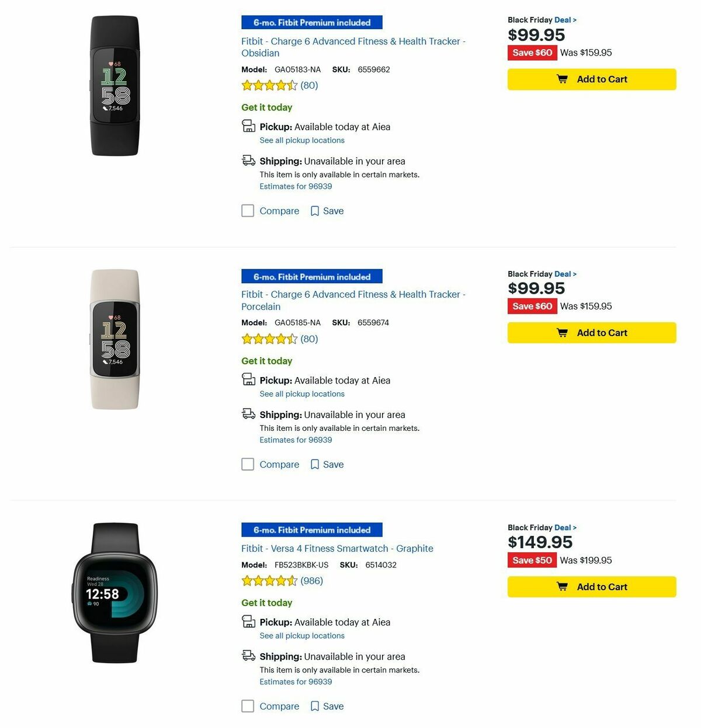Click the Save bookmark icon for Versa 4
Image resolution: width=701 pixels, height=728 pixels.
315,706
